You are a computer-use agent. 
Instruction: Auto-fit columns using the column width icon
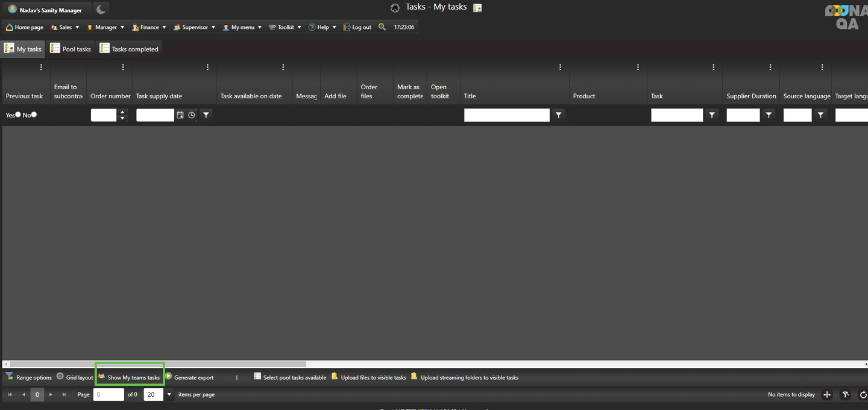pos(827,394)
